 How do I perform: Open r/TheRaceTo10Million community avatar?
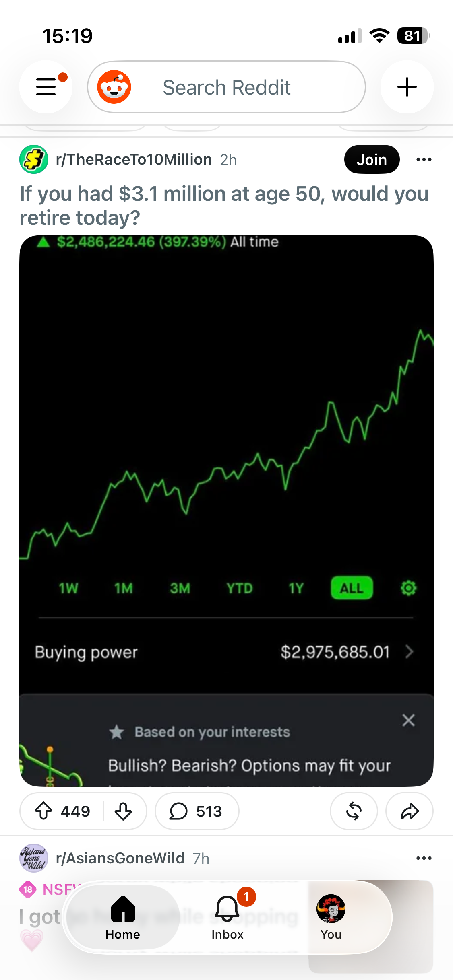[x=34, y=159]
